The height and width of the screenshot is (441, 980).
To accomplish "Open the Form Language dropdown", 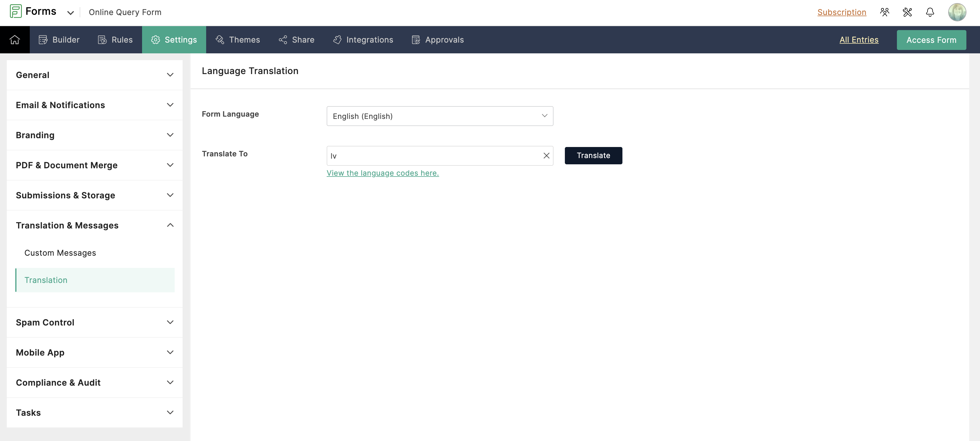I will pos(440,116).
